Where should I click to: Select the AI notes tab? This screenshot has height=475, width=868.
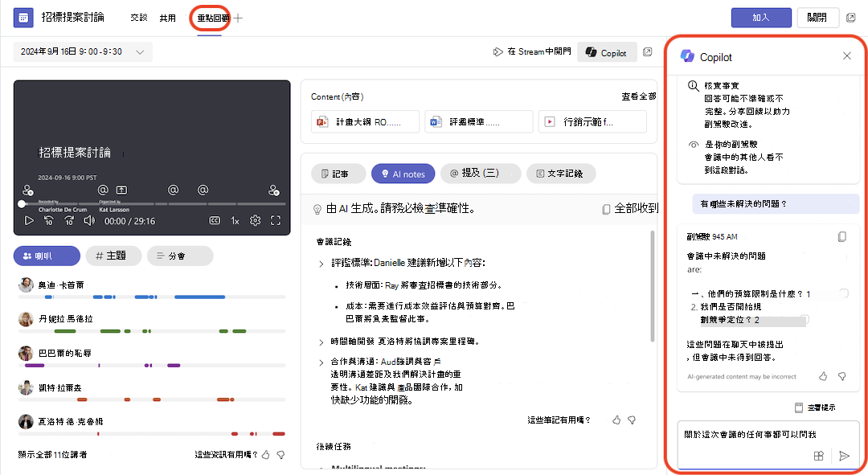coord(403,174)
